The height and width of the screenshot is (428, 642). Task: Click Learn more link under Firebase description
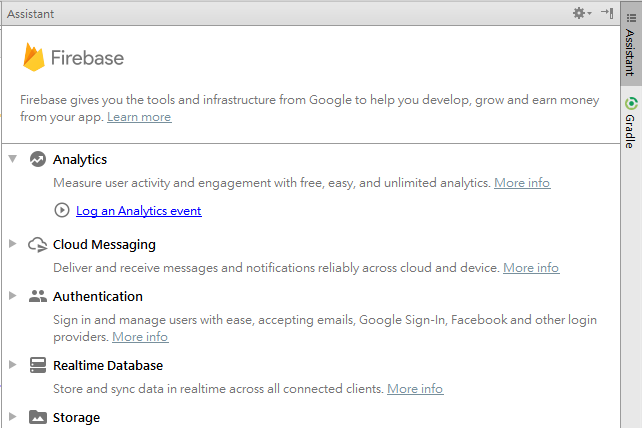[139, 117]
